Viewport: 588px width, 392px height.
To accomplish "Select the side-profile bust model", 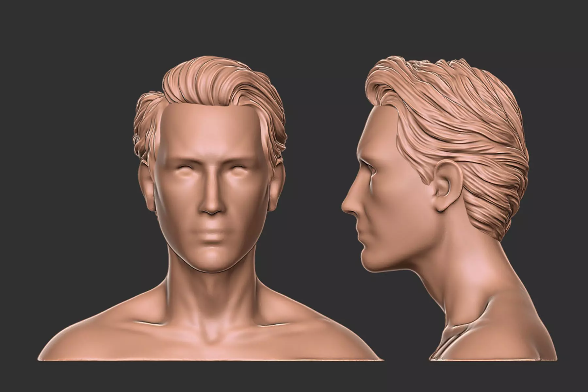I will coord(449,209).
